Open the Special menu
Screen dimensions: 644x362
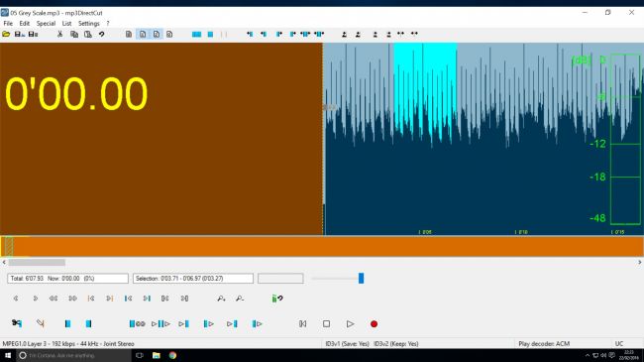[46, 24]
